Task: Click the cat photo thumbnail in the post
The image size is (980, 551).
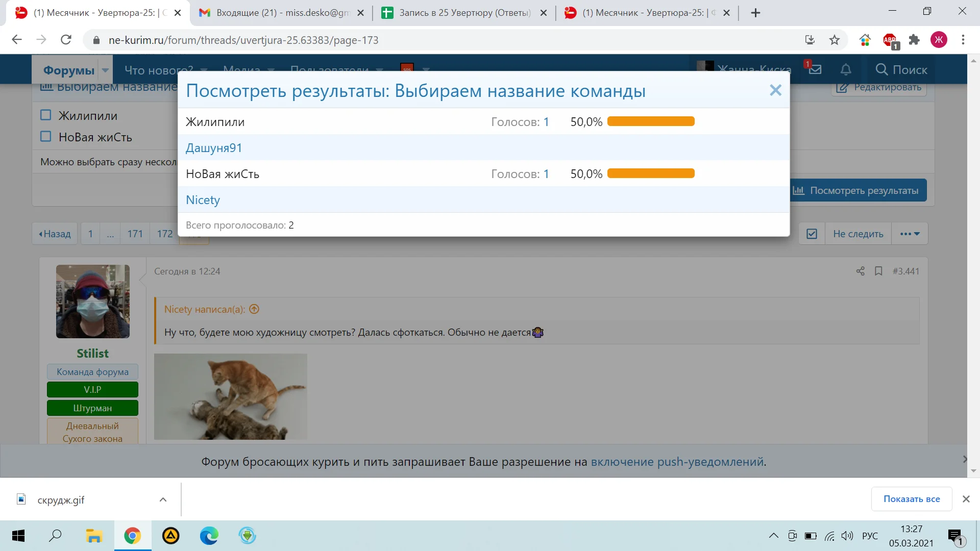Action: click(x=231, y=396)
